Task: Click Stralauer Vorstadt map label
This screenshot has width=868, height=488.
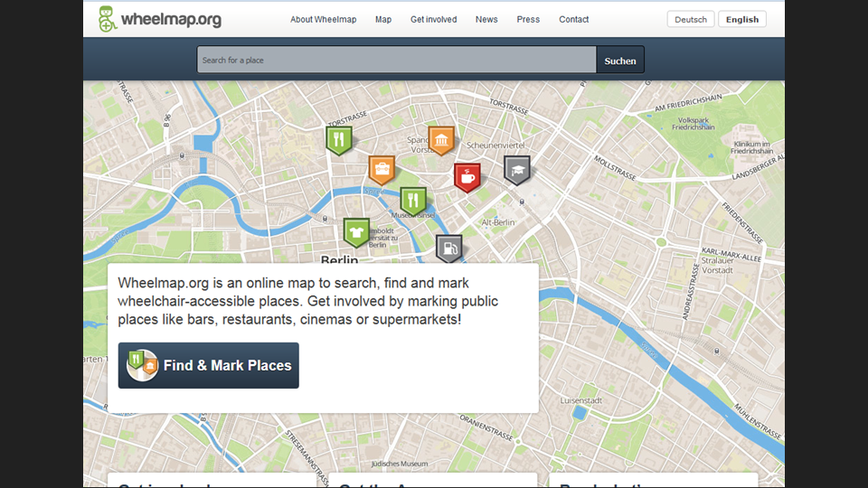Action: coord(717,265)
